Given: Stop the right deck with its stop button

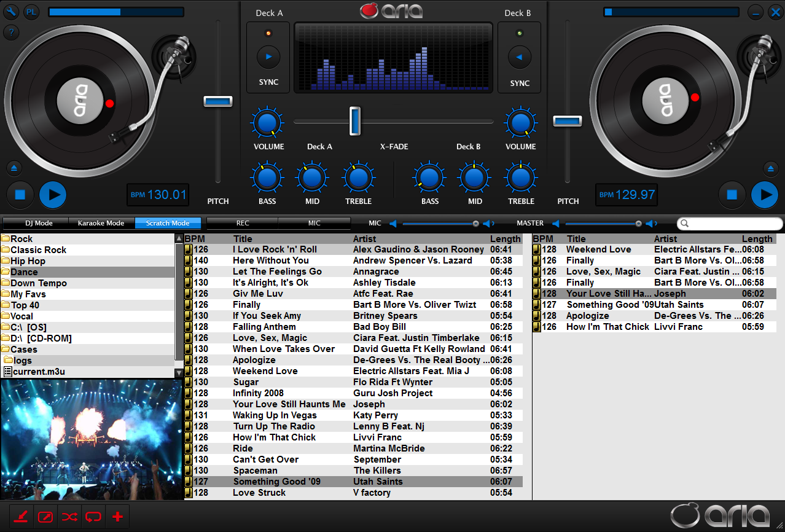Looking at the screenshot, I should point(732,195).
